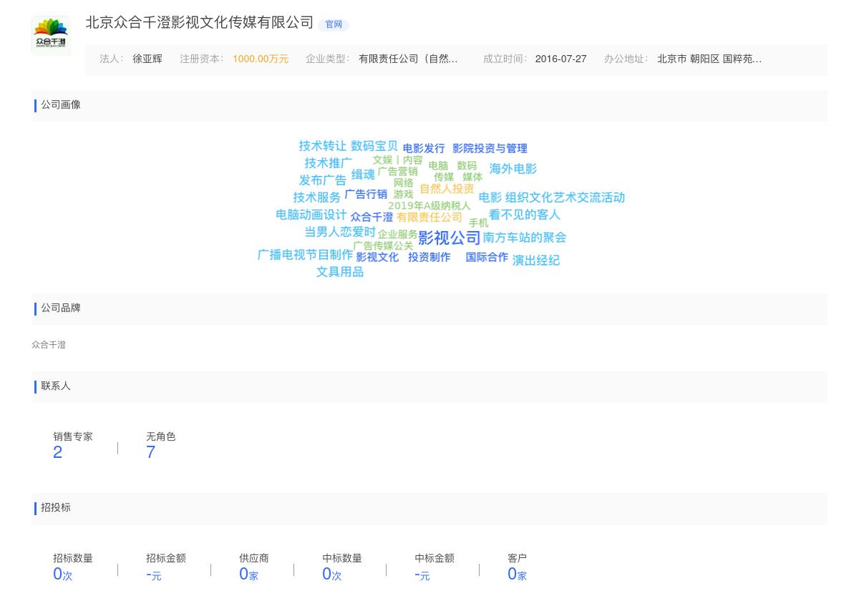Open the 官网 official website tag
Image resolution: width=859 pixels, height=616 pixels.
coord(334,24)
